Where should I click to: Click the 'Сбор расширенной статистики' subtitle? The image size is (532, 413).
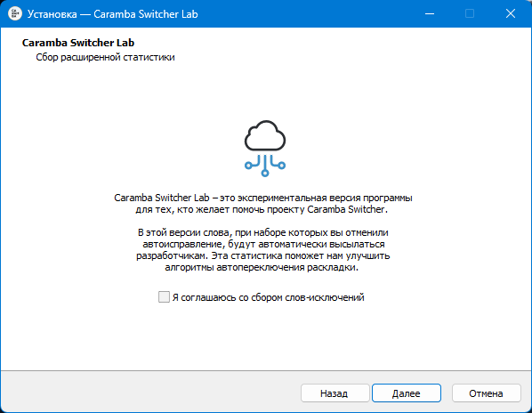105,57
